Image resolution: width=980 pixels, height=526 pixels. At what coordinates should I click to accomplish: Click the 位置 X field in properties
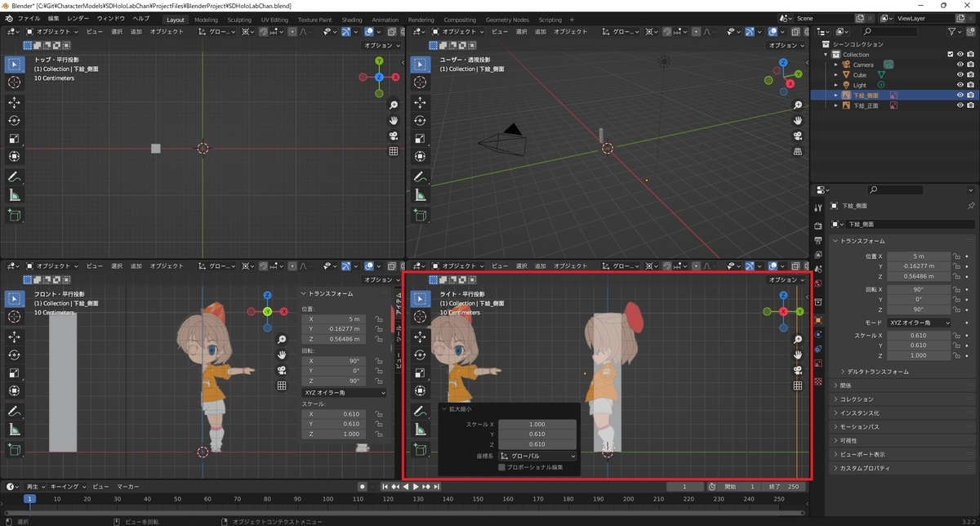click(919, 256)
